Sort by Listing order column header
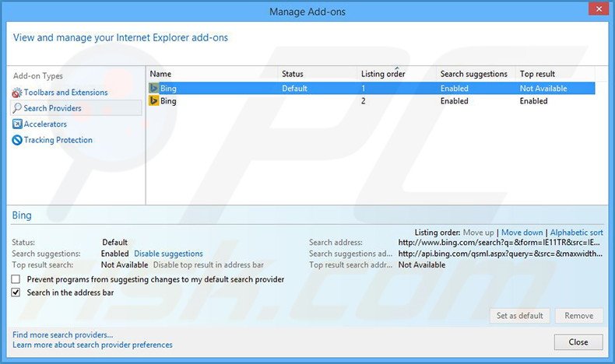 tap(383, 74)
